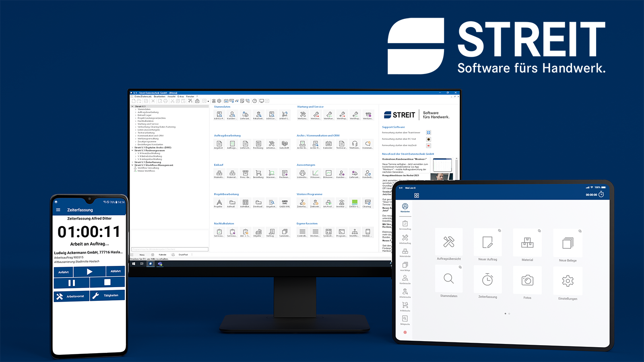Tap Abfahrt button on phone
644x362 pixels.
pos(116,271)
